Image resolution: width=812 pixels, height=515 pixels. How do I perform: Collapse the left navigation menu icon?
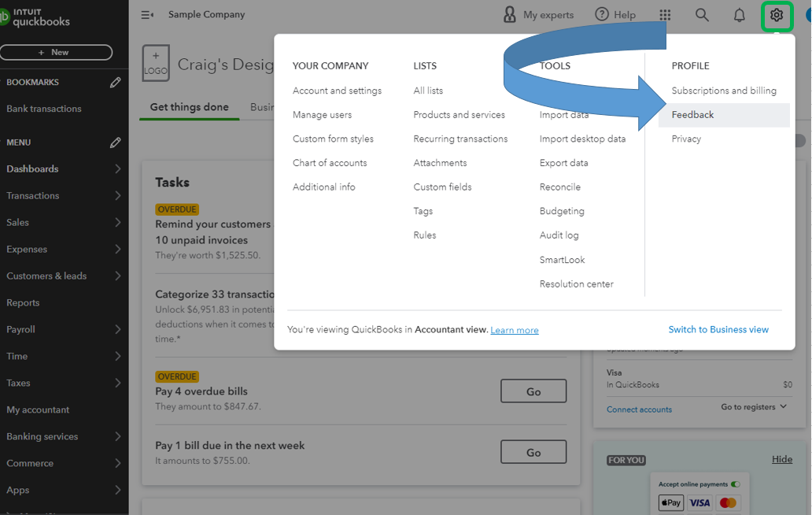tap(147, 15)
